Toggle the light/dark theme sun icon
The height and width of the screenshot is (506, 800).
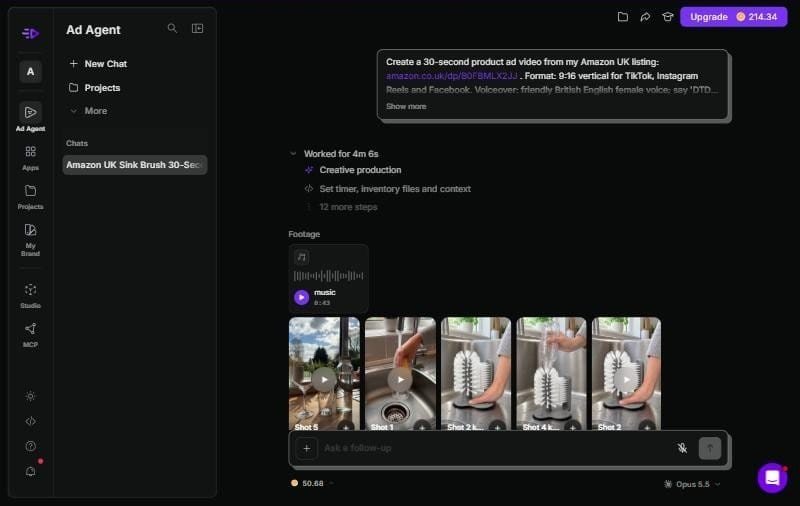[30, 396]
